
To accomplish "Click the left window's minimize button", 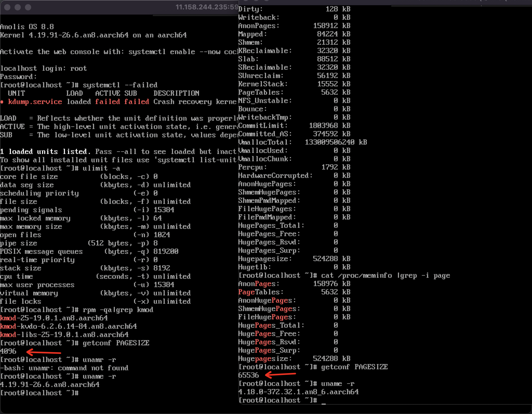I will [18, 7].
